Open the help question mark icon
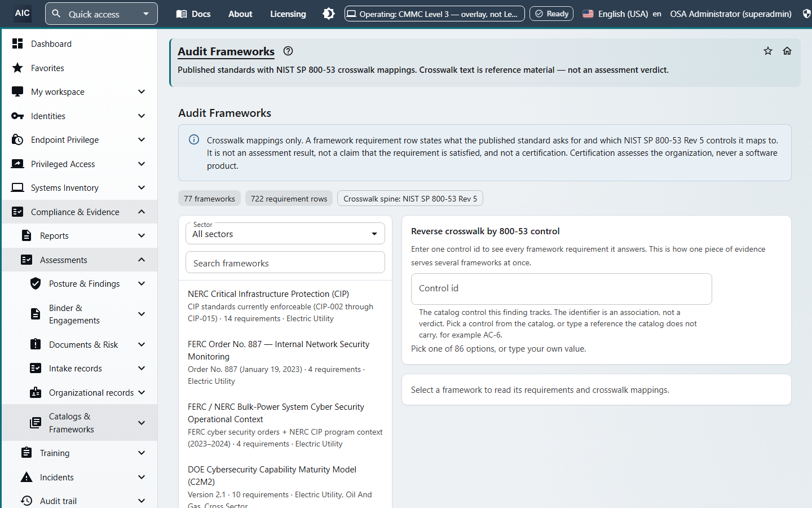The width and height of the screenshot is (812, 508). 288,51
